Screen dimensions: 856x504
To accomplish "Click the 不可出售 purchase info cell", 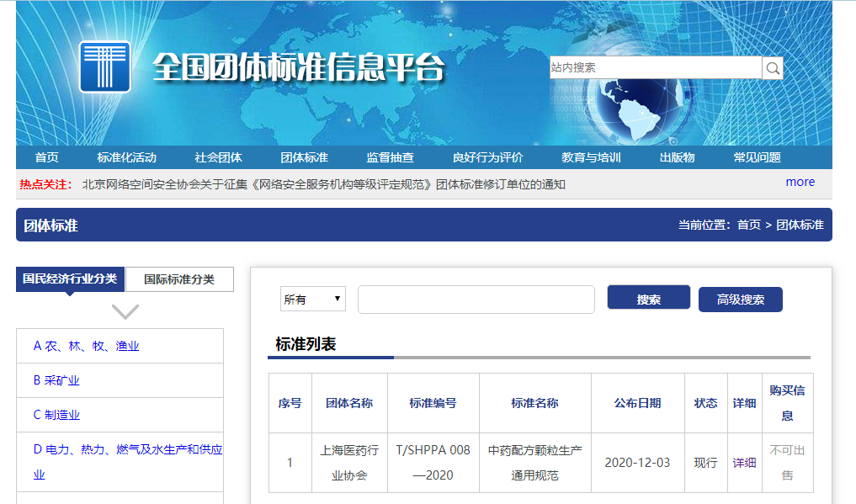I will click(x=787, y=463).
